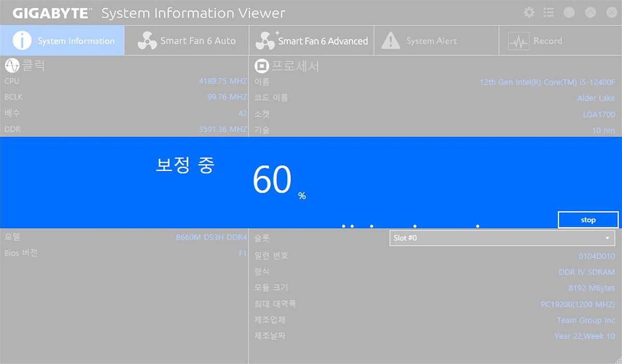
Task: Click the LGA1700 socket value
Action: pyautogui.click(x=599, y=114)
